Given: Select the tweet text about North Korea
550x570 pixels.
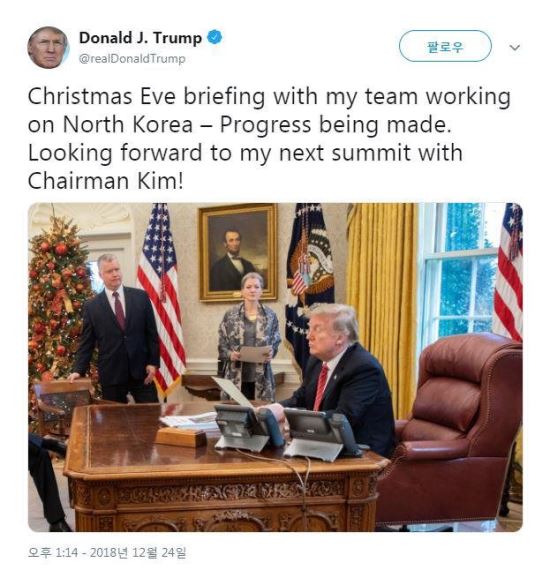Looking at the screenshot, I should (269, 139).
